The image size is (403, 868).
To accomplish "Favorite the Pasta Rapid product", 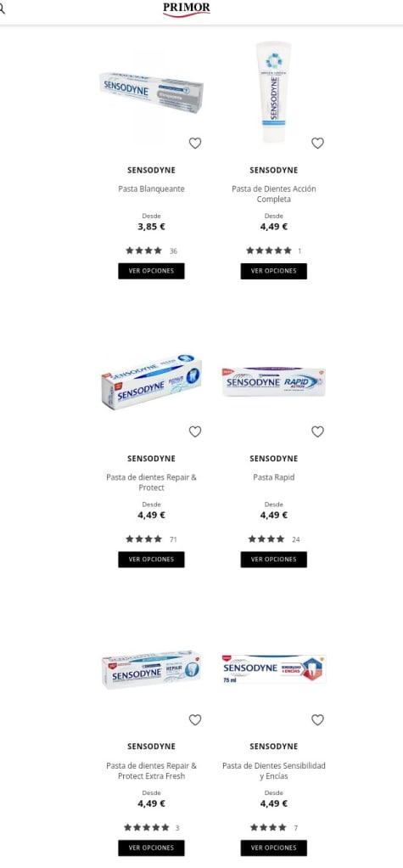I will 317,431.
